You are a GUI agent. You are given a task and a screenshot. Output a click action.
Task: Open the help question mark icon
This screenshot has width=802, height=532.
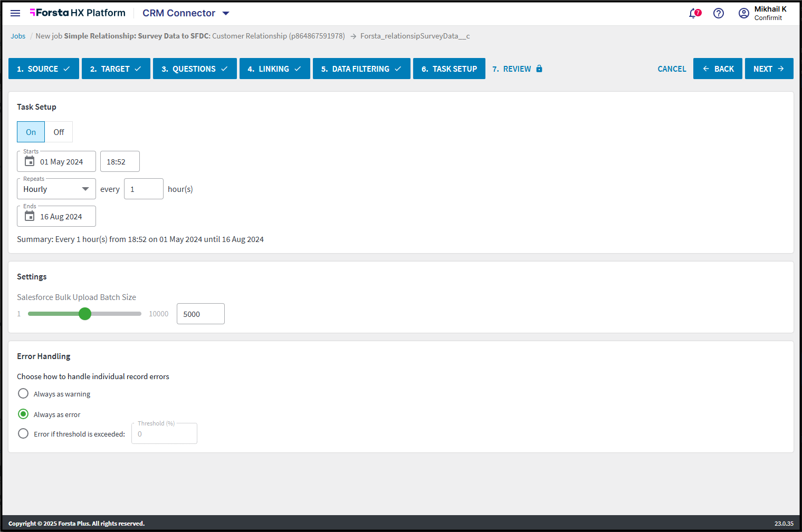[x=719, y=13]
